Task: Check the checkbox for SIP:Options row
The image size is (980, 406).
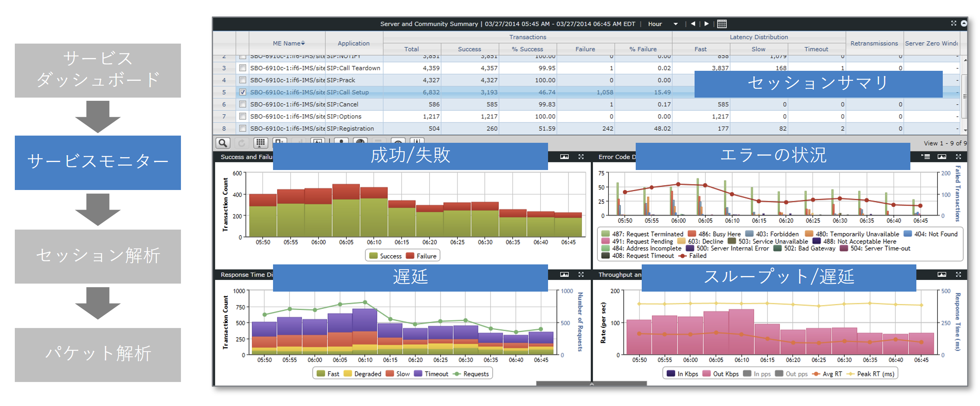Action: pos(243,116)
